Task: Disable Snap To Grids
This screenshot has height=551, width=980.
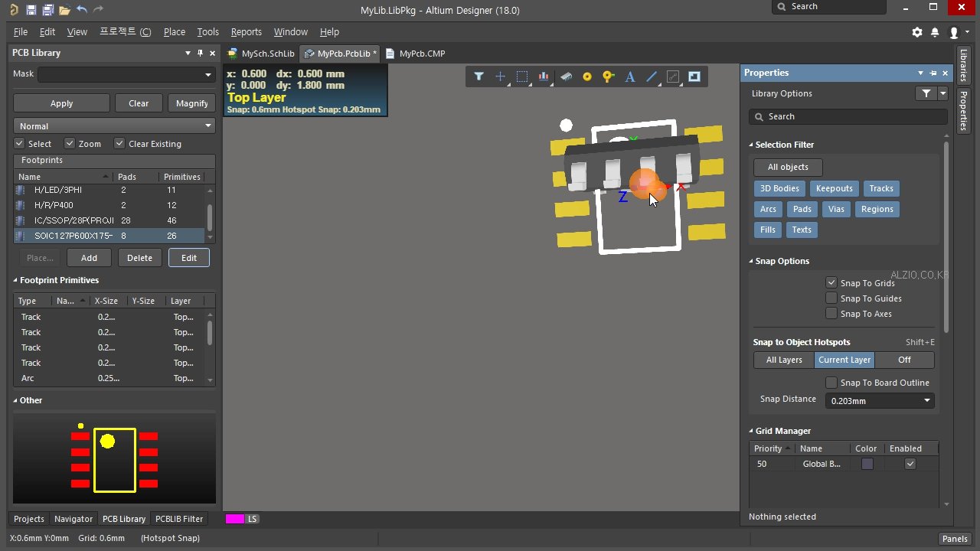Action: point(831,282)
